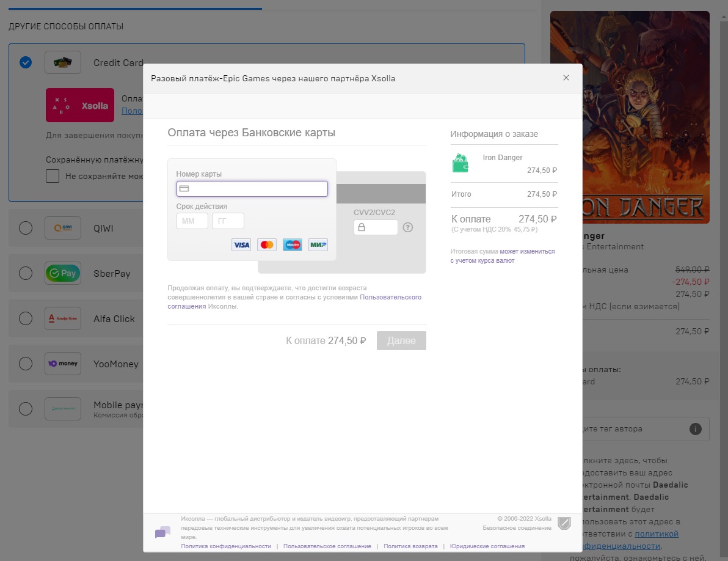Click the Visa card logo

[x=241, y=244]
